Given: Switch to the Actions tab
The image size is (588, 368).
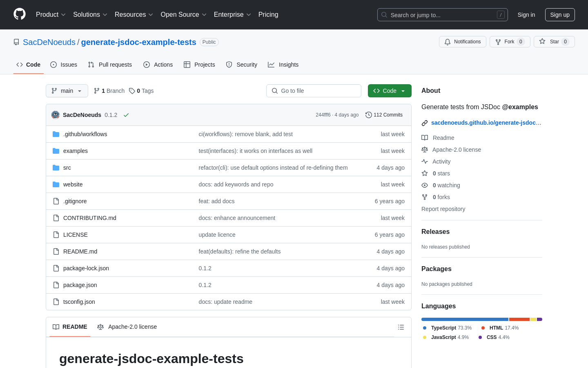Looking at the screenshot, I should click(158, 65).
